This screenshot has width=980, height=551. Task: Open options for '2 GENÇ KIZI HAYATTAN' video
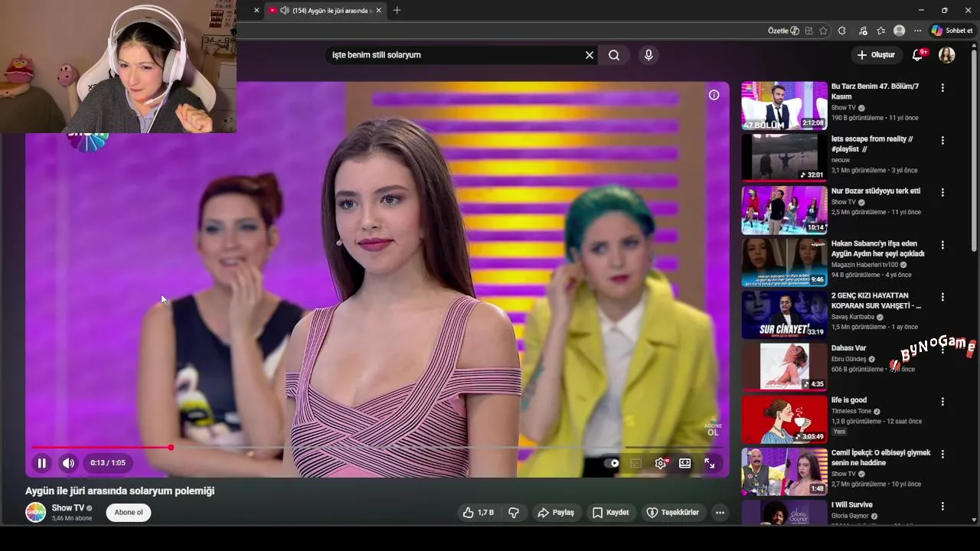point(942,297)
